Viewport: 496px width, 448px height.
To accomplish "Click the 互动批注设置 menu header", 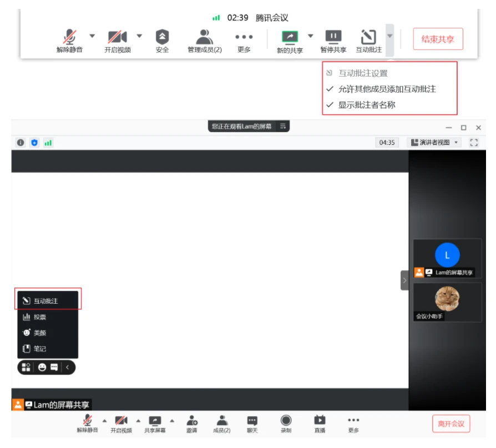I will (x=357, y=73).
